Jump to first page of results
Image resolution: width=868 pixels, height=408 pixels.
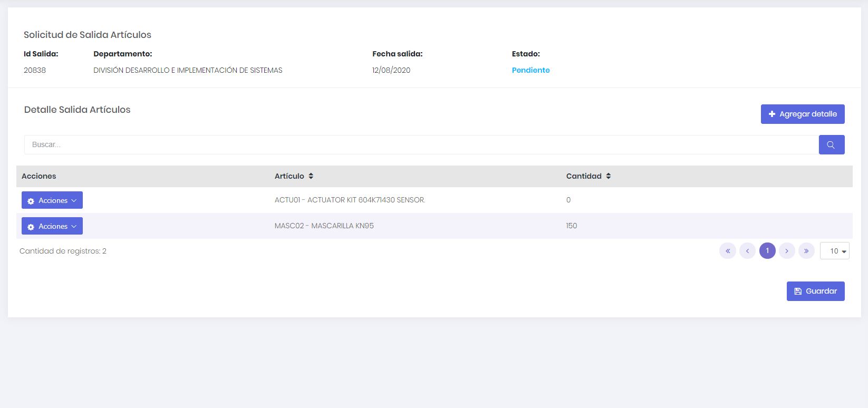[728, 251]
